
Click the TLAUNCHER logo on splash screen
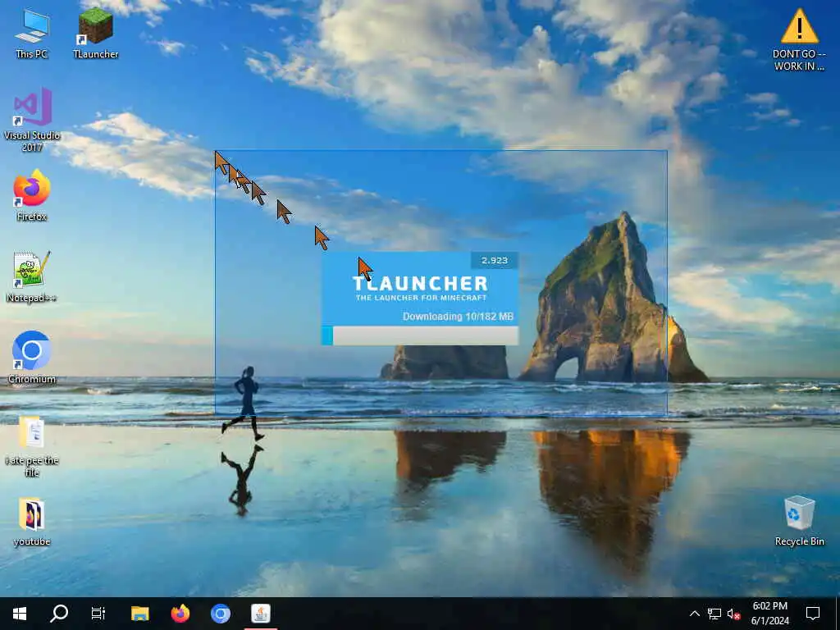pyautogui.click(x=421, y=283)
